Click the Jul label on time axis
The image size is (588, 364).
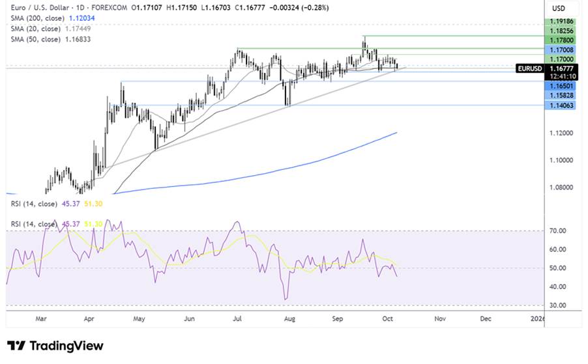237,320
